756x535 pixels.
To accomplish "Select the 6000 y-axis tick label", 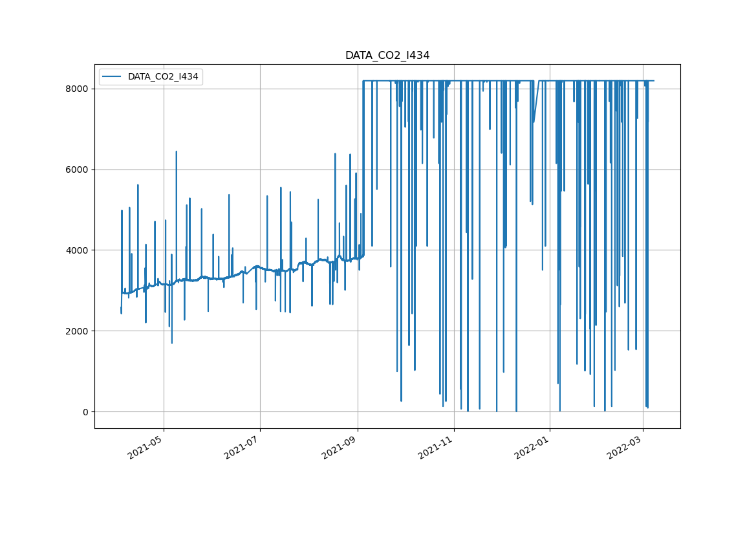I will 78,169.
